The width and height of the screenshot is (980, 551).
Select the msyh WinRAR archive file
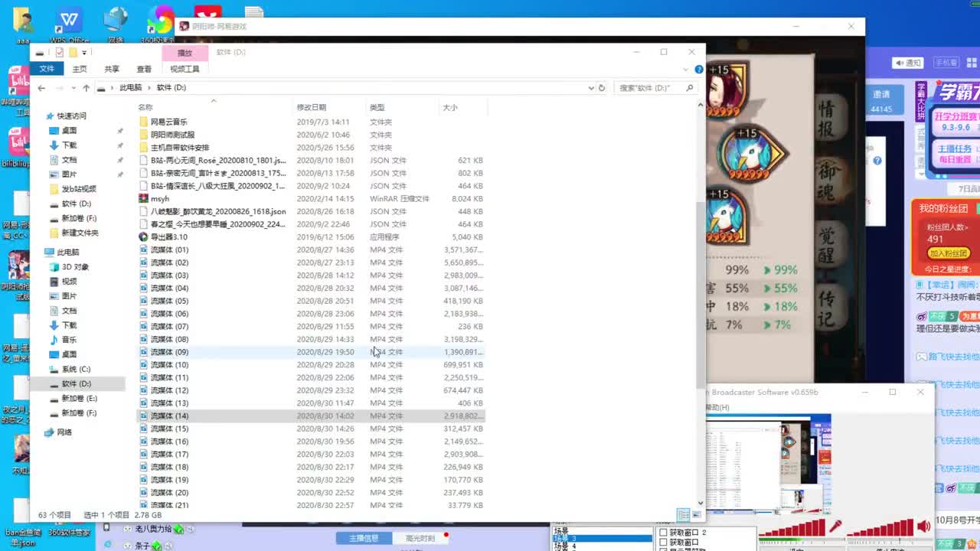[160, 199]
